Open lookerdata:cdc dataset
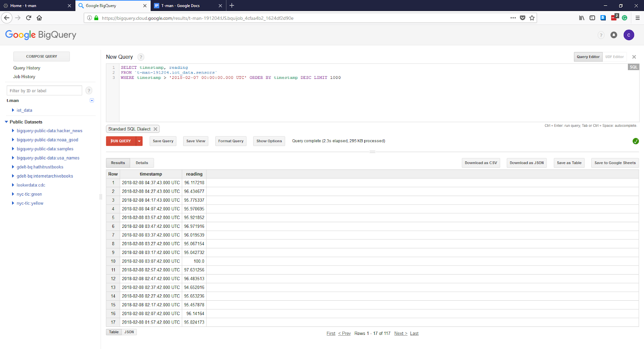Viewport: 644px width, 349px height. point(31,185)
